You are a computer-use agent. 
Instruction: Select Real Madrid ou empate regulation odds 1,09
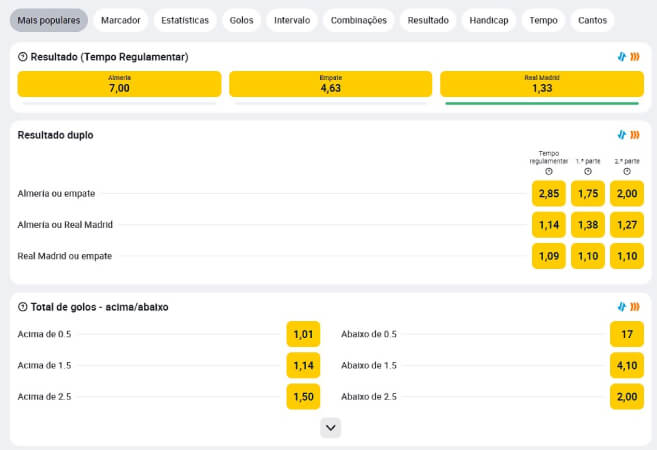tap(549, 256)
